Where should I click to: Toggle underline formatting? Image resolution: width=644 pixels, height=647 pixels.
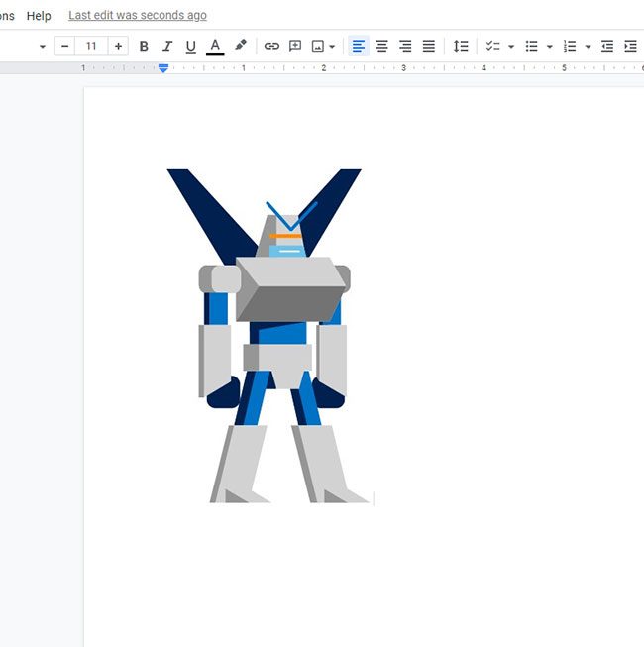pyautogui.click(x=191, y=47)
